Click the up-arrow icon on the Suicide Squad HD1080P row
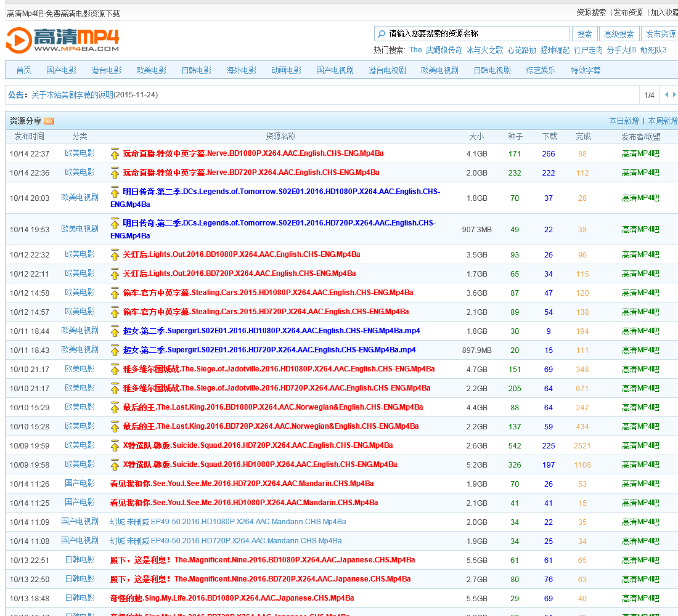Screen dimensions: 678x616 (115, 464)
